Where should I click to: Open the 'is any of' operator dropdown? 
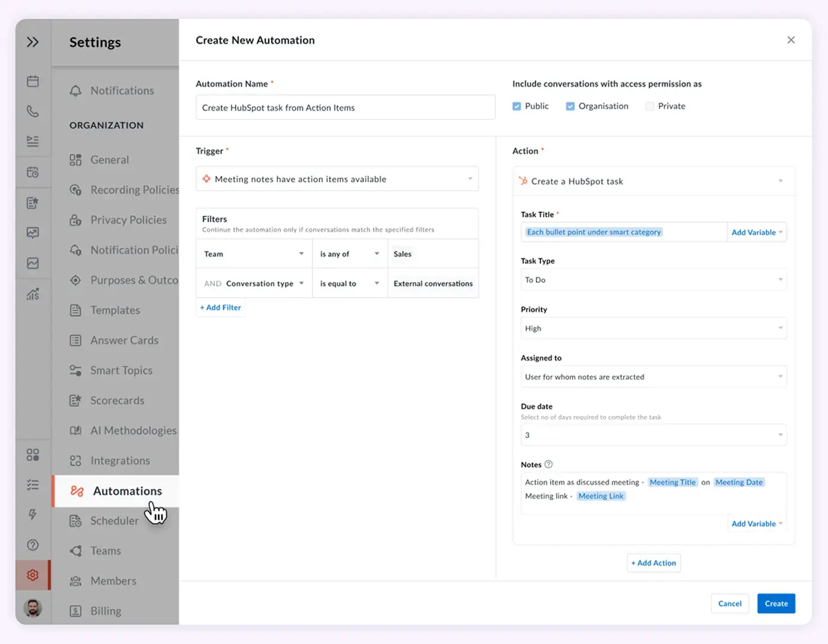click(x=350, y=254)
